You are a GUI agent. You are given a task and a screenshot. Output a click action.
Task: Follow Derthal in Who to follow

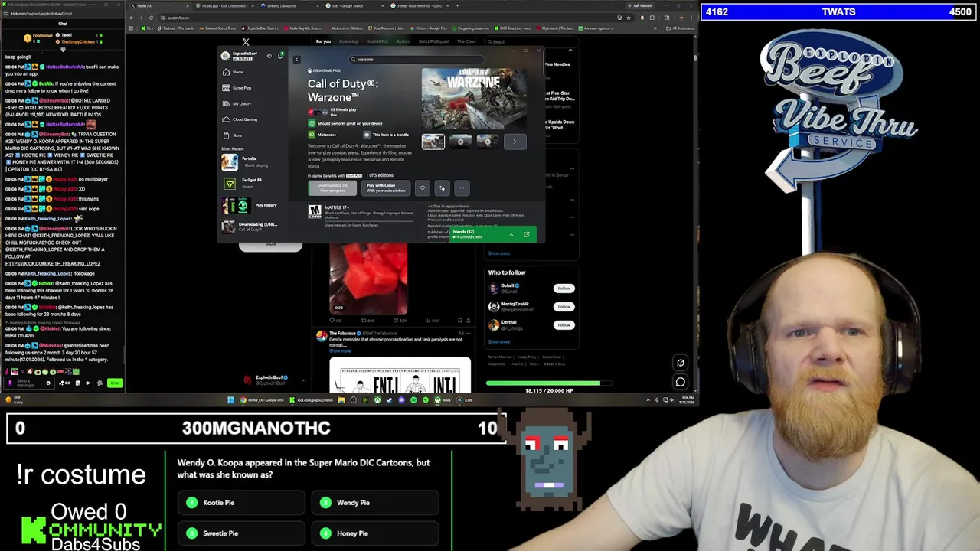click(563, 324)
